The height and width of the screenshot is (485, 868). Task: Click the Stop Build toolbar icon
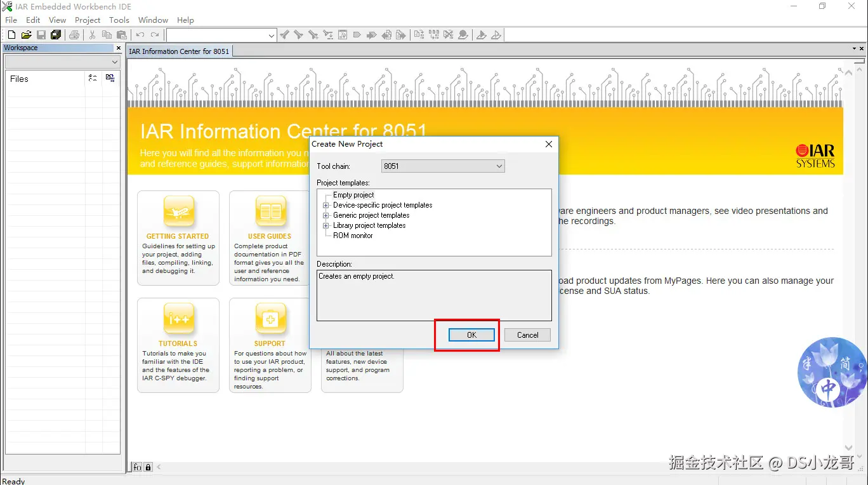pos(449,35)
